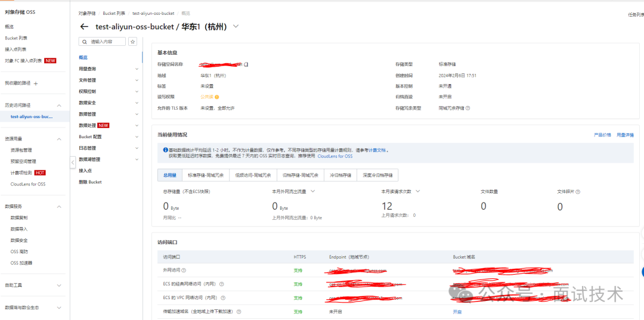Image resolution: width=644 pixels, height=320 pixels.
Task: Expand 数据处理 NEW in bucket menu
Action: tap(137, 125)
